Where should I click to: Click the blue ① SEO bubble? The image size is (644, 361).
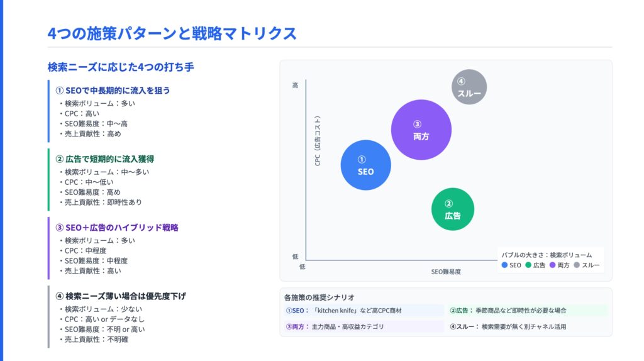(x=365, y=165)
